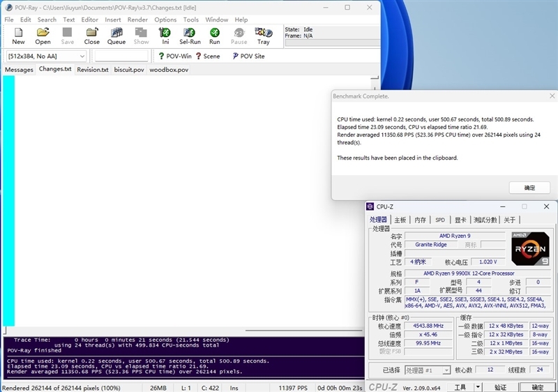This screenshot has height=392, width=558.
Task: Open the Window menu
Action: click(x=217, y=20)
